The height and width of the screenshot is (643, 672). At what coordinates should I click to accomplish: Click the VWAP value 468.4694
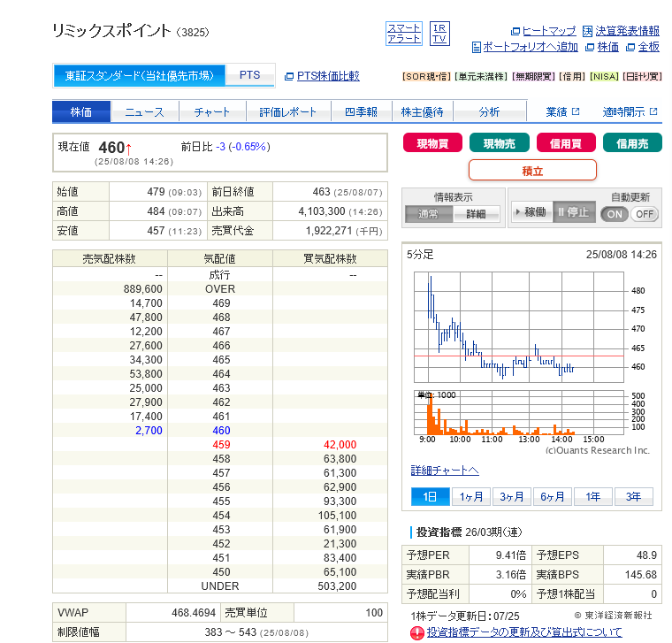[194, 613]
